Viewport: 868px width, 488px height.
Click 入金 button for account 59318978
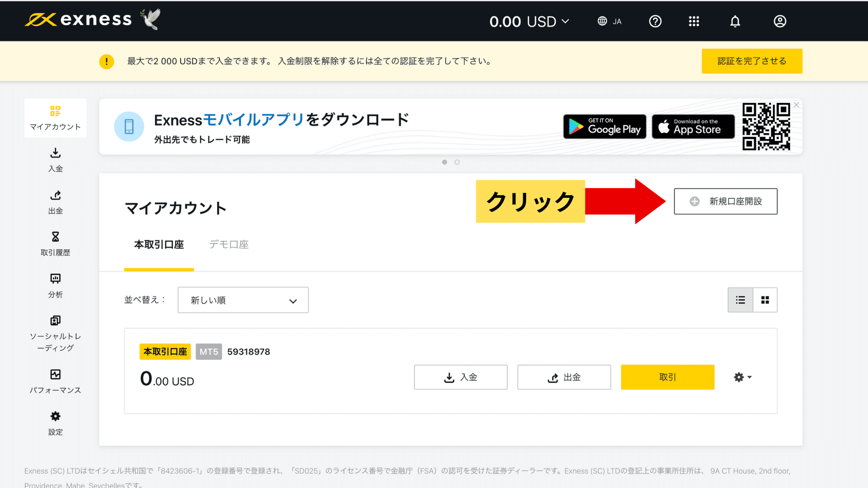[461, 377]
